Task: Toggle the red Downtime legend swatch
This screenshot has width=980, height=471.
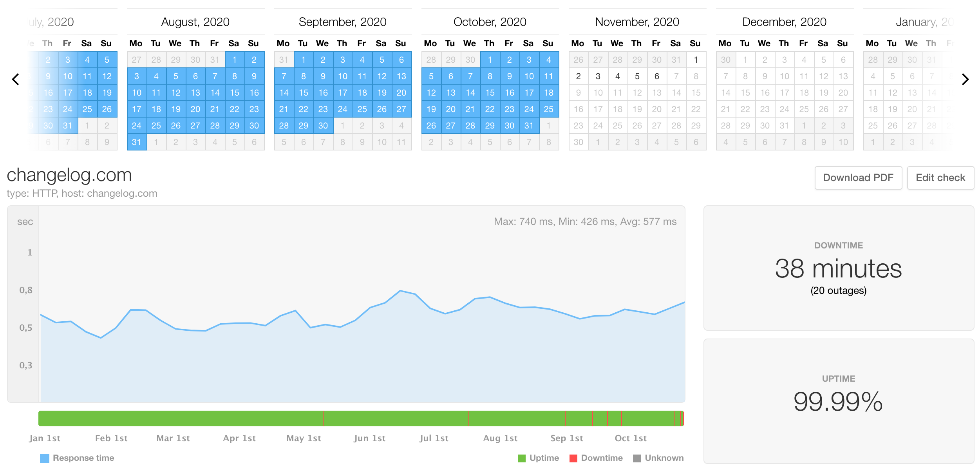Action: tap(573, 458)
